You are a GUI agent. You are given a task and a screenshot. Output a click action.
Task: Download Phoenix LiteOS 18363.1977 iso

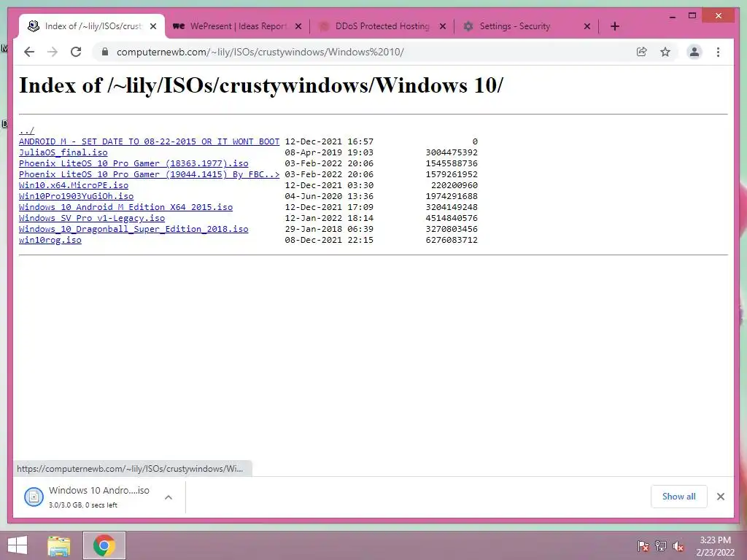click(x=133, y=163)
